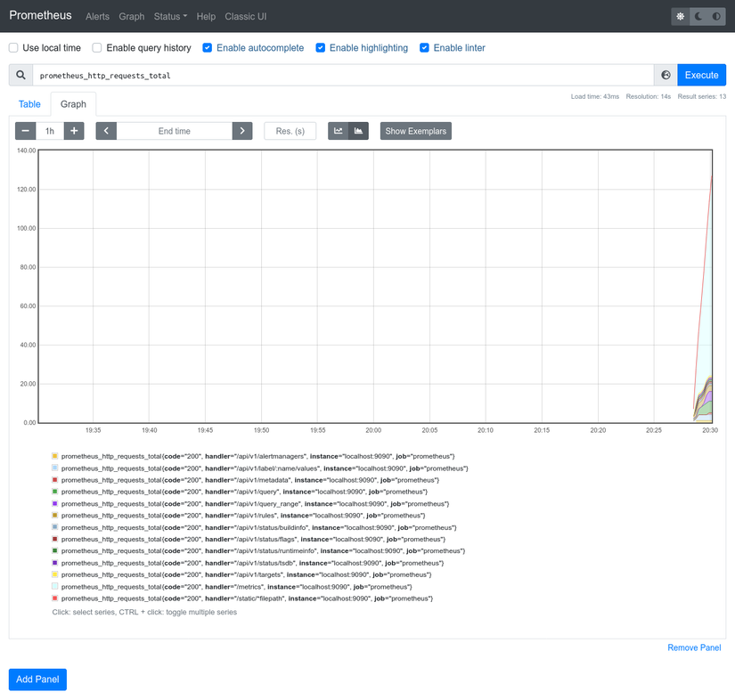735x700 pixels.
Task: Click the Remove Panel link
Action: (694, 647)
